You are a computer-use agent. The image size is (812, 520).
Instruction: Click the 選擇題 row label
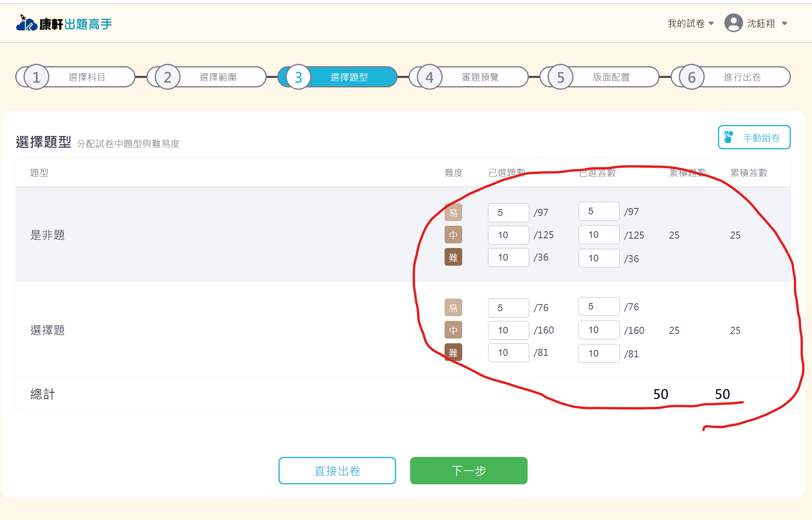pos(47,330)
